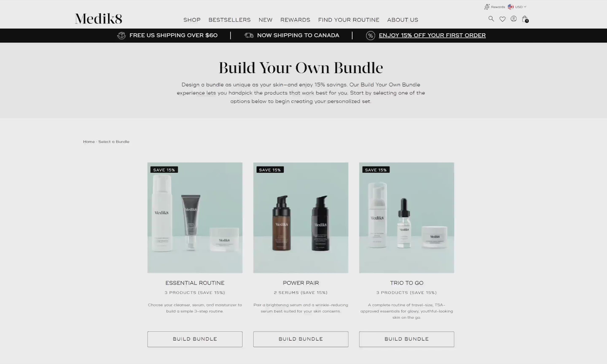
Task: Follow Enjoy 15% off first order link
Action: [x=432, y=35]
